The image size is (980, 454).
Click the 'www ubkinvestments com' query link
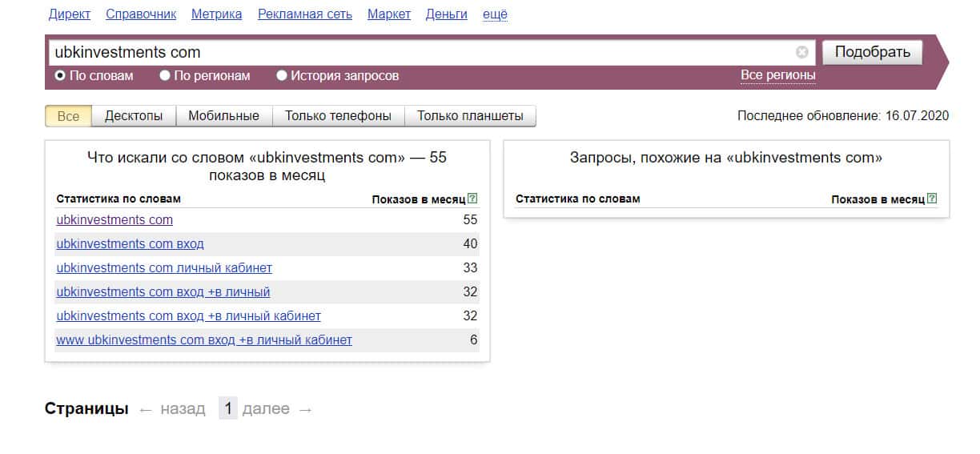[x=203, y=339]
